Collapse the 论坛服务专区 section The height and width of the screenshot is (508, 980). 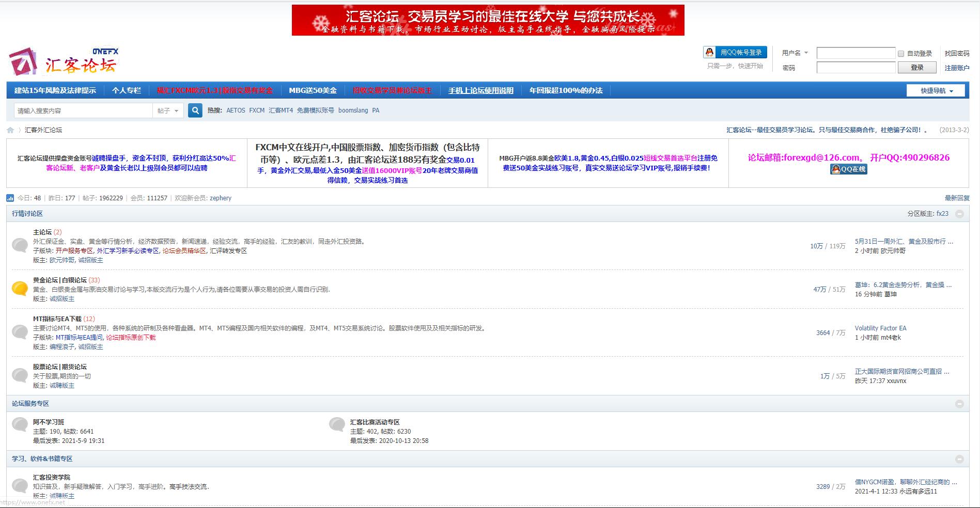(x=959, y=404)
